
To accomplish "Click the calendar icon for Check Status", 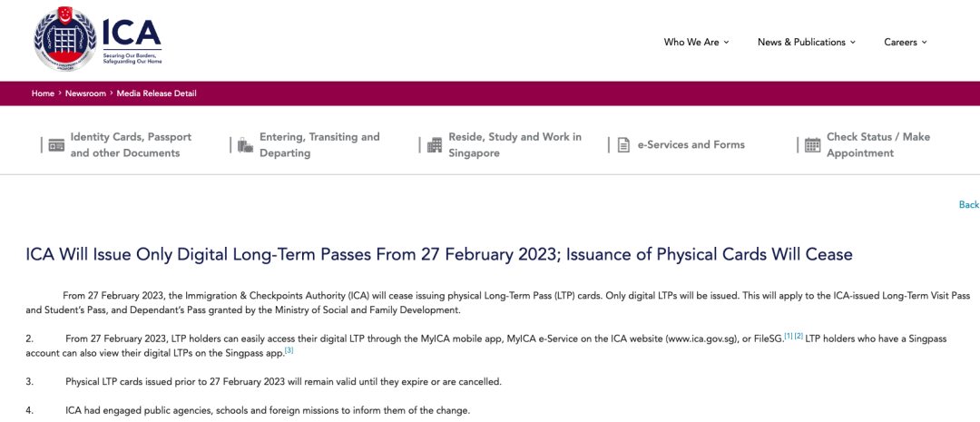I will 812,145.
